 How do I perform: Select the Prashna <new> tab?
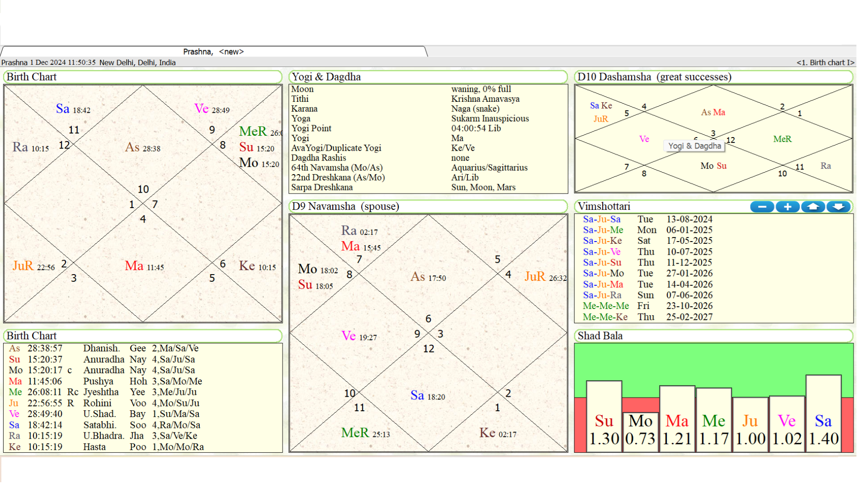(x=213, y=52)
